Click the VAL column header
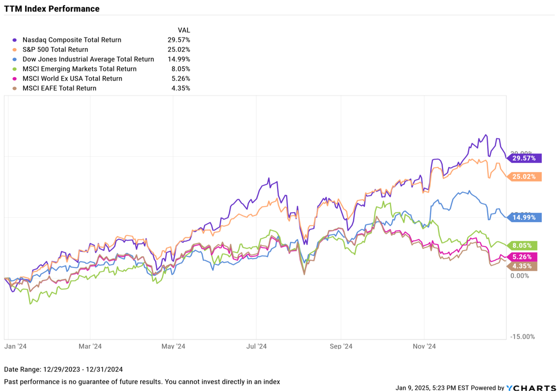 [184, 30]
